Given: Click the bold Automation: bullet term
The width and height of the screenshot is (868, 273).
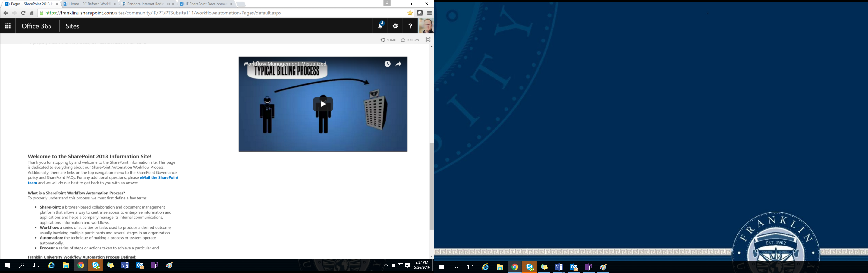Looking at the screenshot, I should (x=51, y=238).
